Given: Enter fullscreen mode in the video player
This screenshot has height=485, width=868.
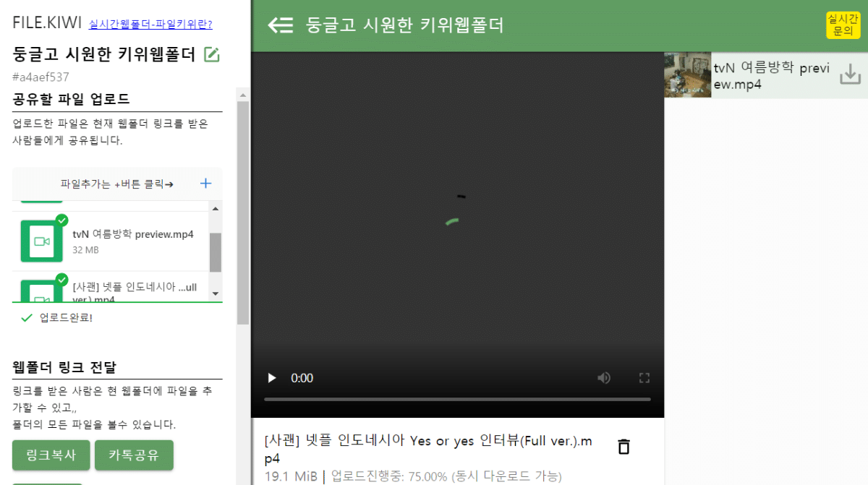Looking at the screenshot, I should pos(644,378).
